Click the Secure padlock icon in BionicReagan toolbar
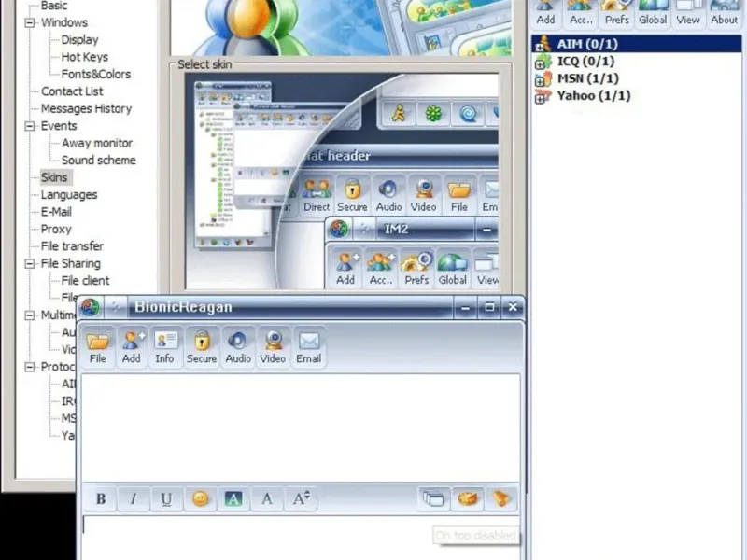Viewport: 747px width, 560px height. 202,347
